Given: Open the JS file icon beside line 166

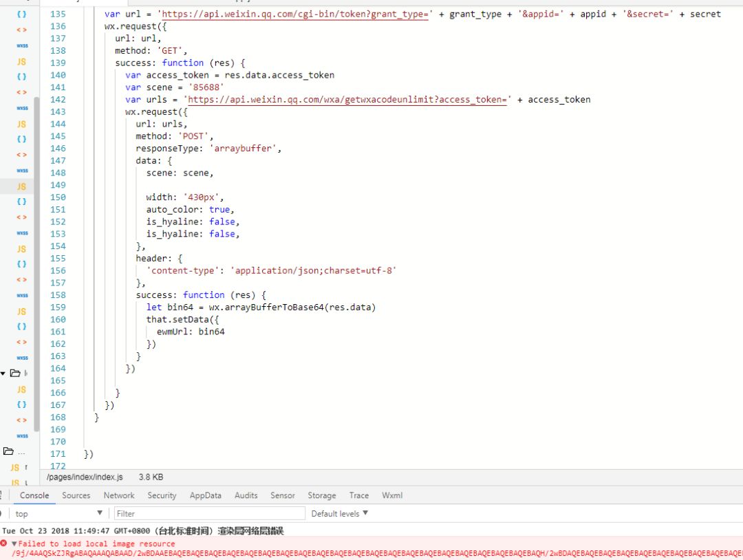Looking at the screenshot, I should [x=21, y=389].
